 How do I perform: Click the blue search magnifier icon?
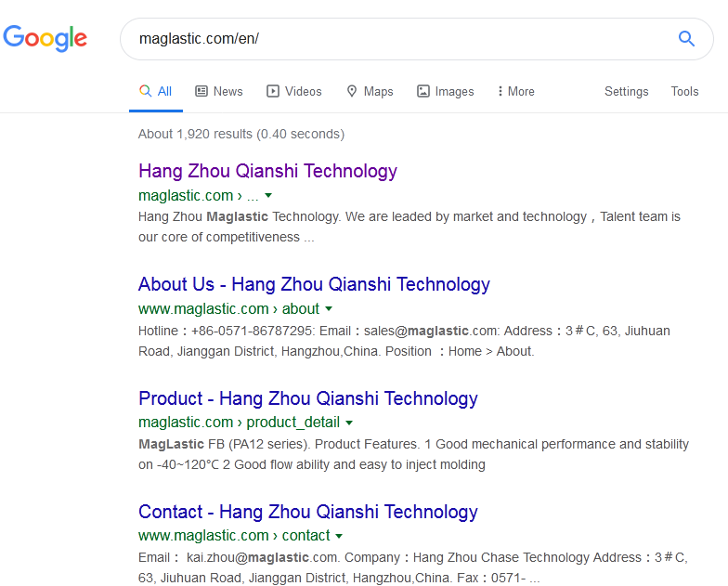[686, 38]
